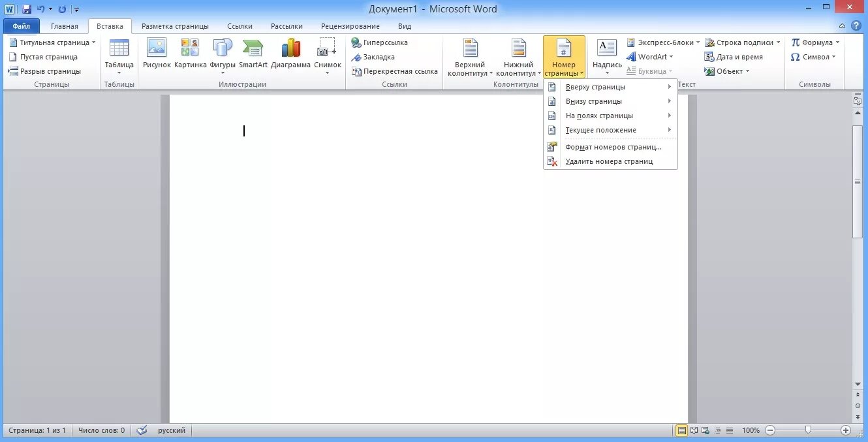Choose Вверху страницы from the menu
Image resolution: width=868 pixels, height=442 pixels.
pyautogui.click(x=610, y=87)
